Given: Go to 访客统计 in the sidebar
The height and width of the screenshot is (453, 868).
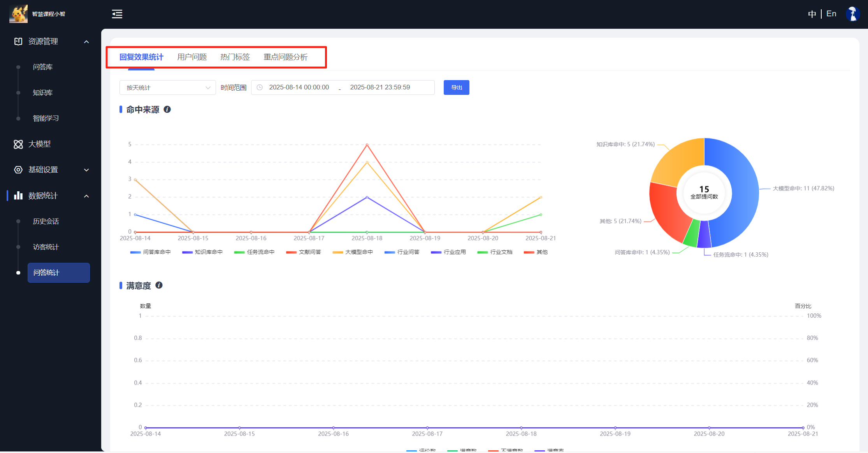Looking at the screenshot, I should [x=46, y=247].
